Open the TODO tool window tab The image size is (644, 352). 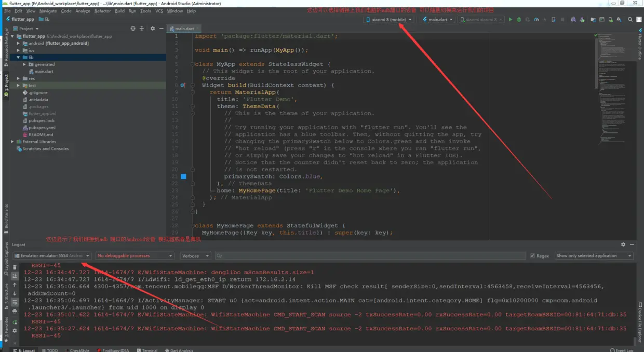point(50,350)
